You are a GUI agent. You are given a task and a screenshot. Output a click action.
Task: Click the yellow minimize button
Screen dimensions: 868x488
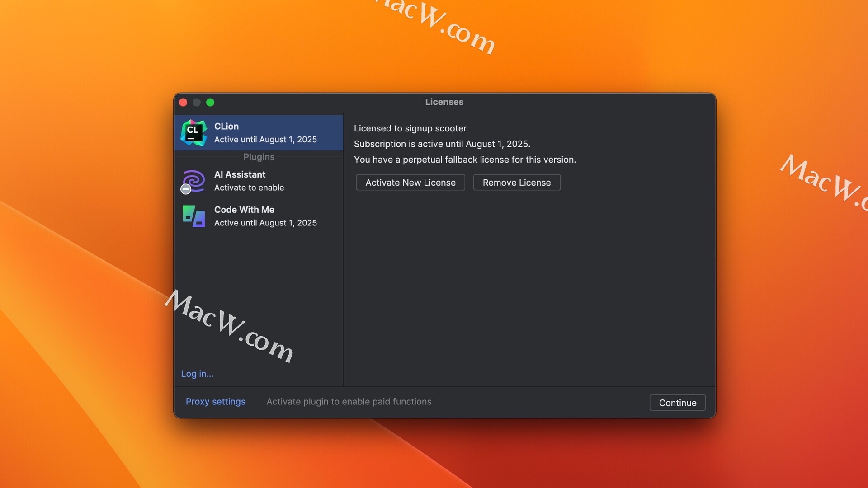tap(197, 102)
